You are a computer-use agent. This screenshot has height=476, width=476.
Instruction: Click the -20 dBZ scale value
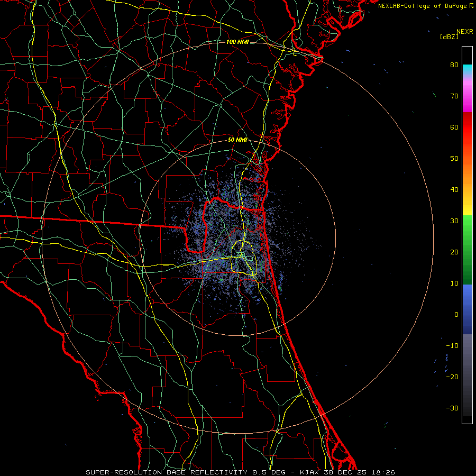pyautogui.click(x=452, y=377)
